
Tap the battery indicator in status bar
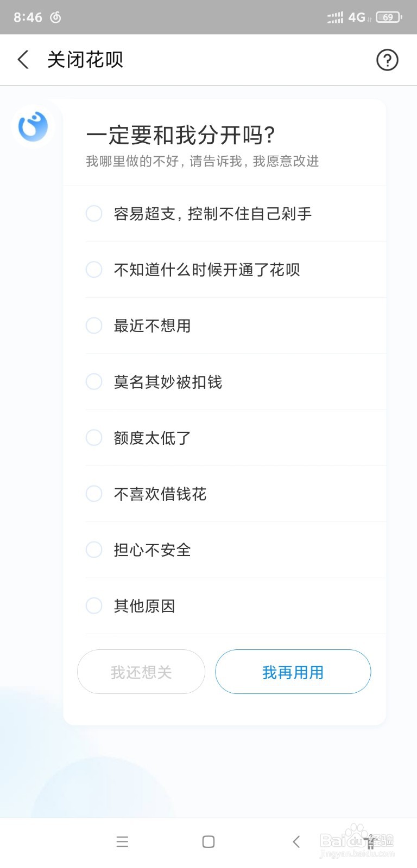(x=388, y=17)
